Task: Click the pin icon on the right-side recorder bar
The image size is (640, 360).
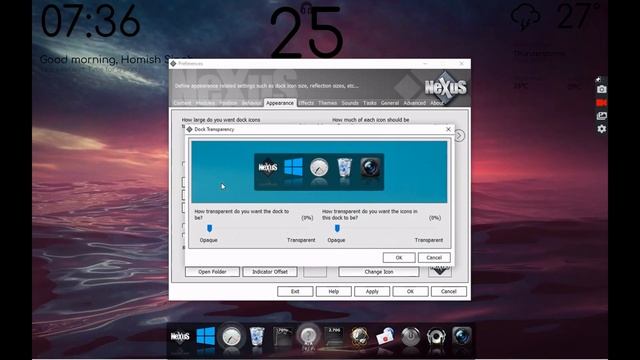Action: [598, 79]
